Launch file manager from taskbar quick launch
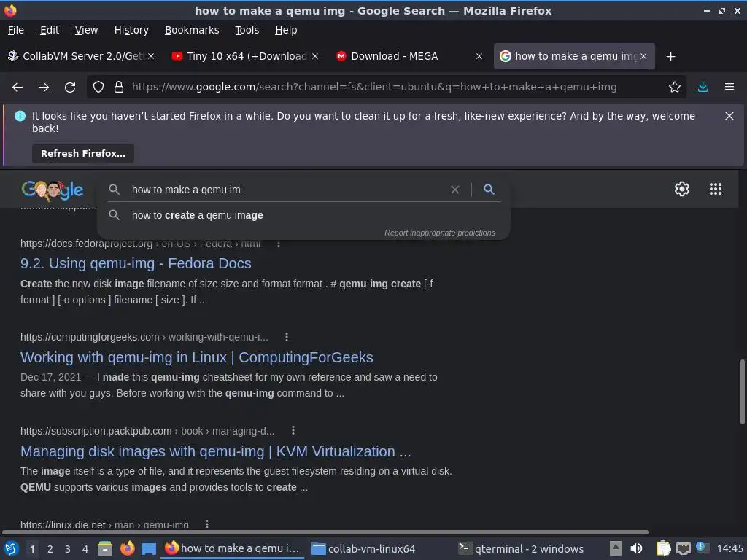Screen dimensions: 747x560 pyautogui.click(x=105, y=548)
